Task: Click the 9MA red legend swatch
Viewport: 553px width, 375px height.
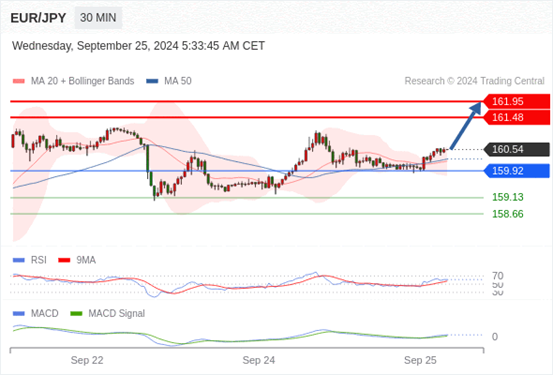Action: [64, 260]
